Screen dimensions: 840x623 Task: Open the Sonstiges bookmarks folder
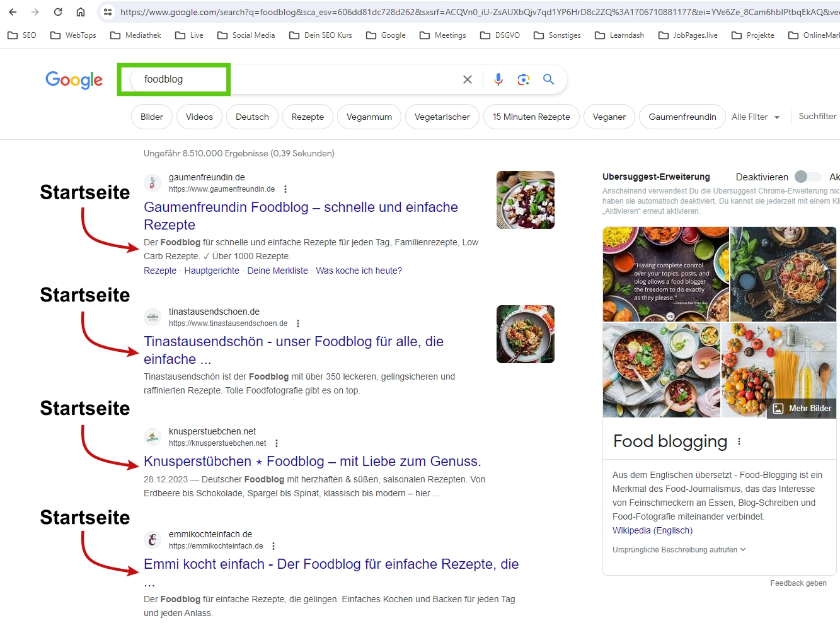563,35
